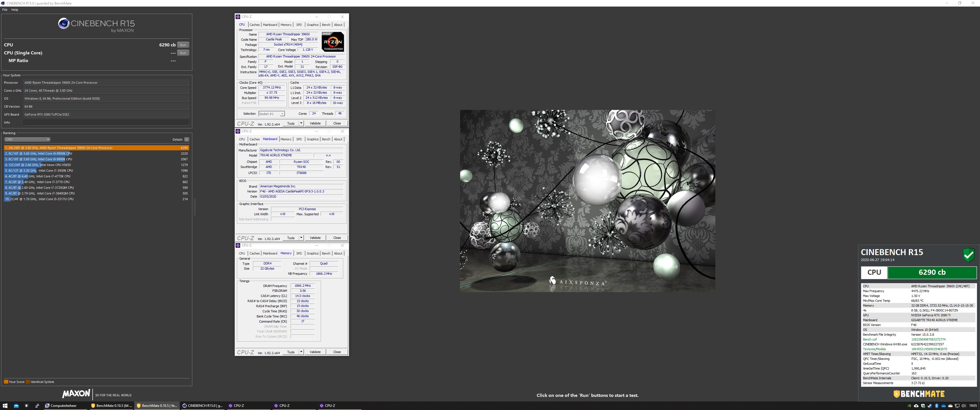
Task: Click the Bluetooth tray icon
Action: click(x=937, y=406)
